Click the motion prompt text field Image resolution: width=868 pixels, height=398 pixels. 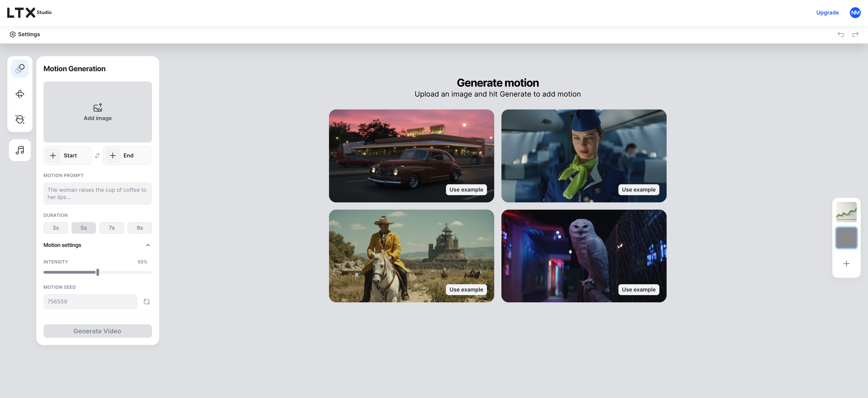(x=98, y=194)
